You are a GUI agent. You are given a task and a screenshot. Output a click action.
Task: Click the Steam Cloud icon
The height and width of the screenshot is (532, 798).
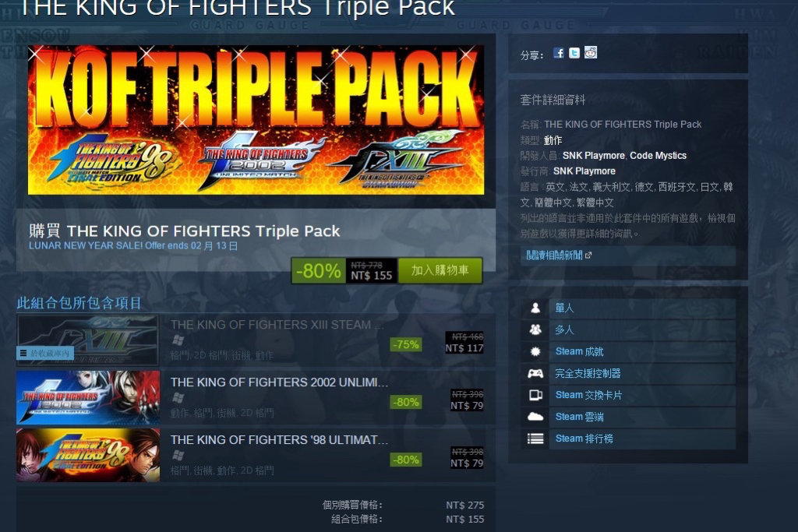tap(535, 417)
